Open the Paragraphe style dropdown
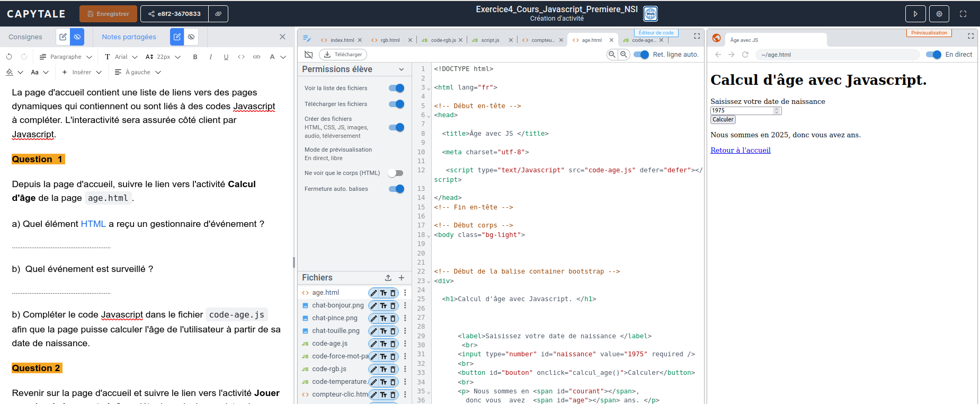Screen dimensions: 980x404 pyautogui.click(x=66, y=57)
